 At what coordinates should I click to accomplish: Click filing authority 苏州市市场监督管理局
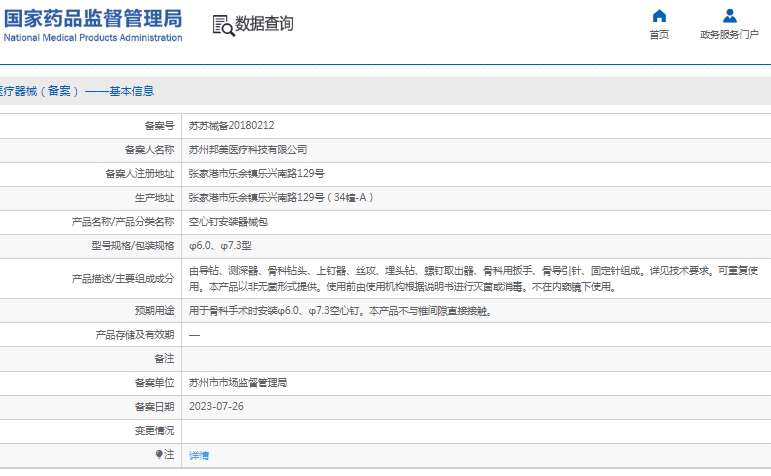[x=238, y=383]
